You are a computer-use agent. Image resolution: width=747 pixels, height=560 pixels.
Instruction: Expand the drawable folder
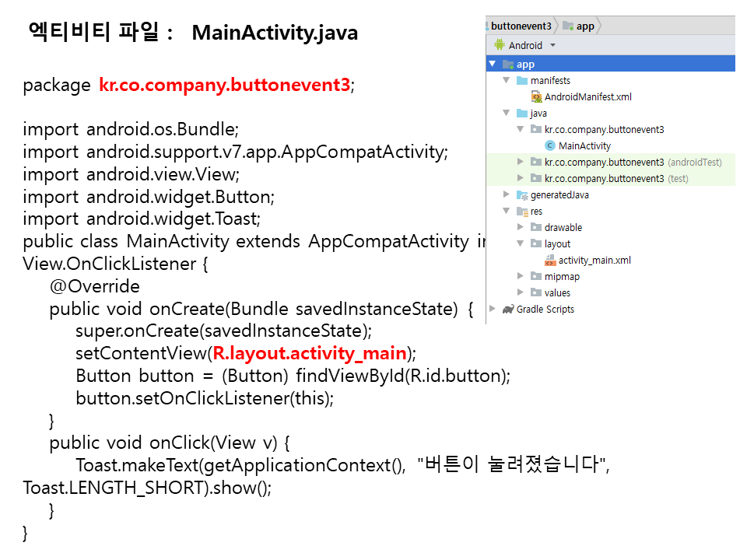pyautogui.click(x=521, y=228)
